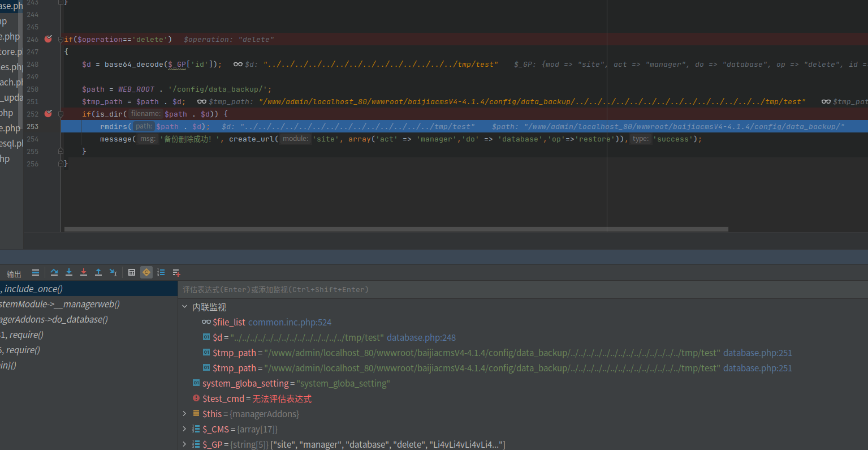Open the Evaluate Expression calculator icon
The height and width of the screenshot is (450, 868).
pos(132,272)
